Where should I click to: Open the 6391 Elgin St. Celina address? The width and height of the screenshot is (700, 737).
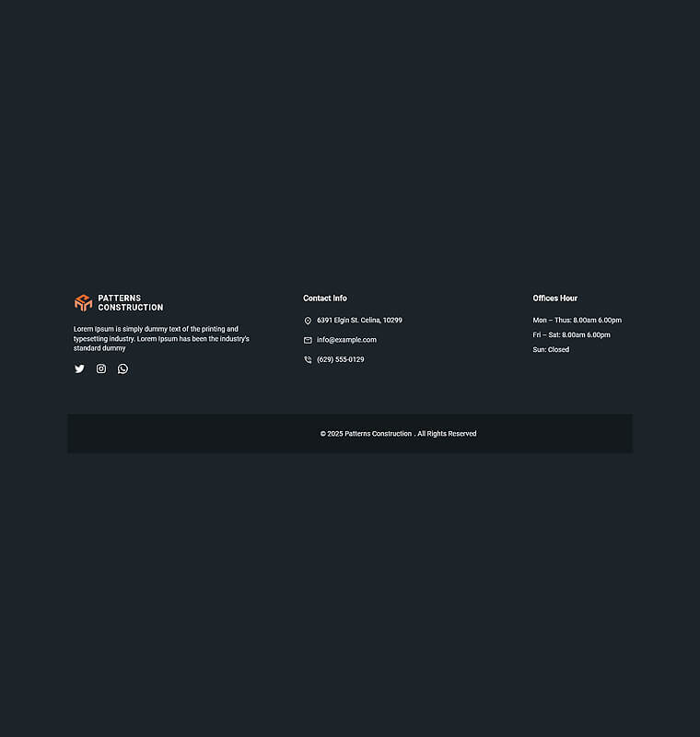pos(359,320)
